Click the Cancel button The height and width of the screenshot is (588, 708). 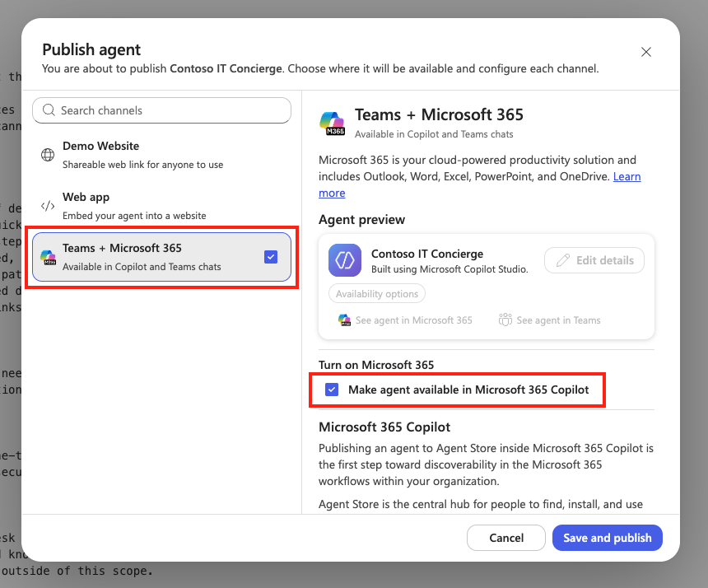coord(506,538)
